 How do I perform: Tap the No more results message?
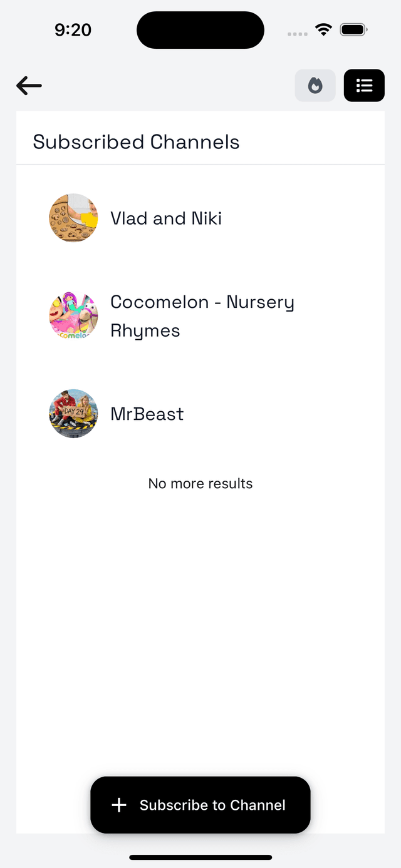pyautogui.click(x=200, y=483)
